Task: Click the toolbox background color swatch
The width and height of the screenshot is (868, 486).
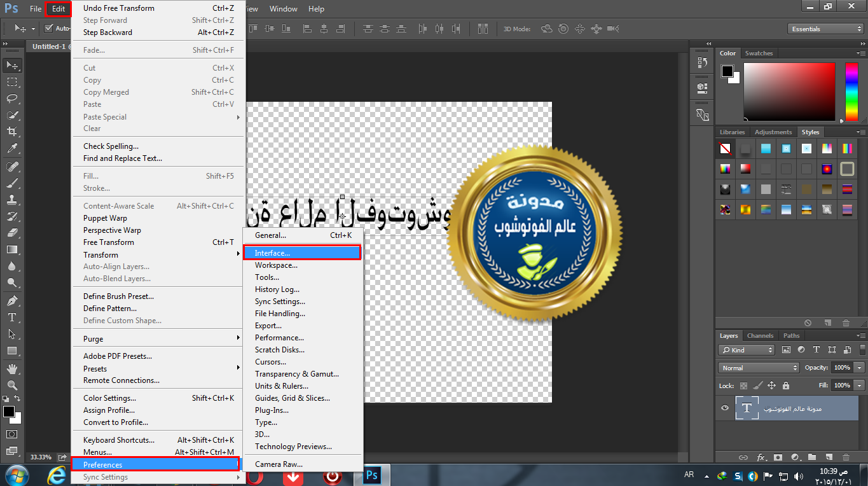Action: coord(16,418)
